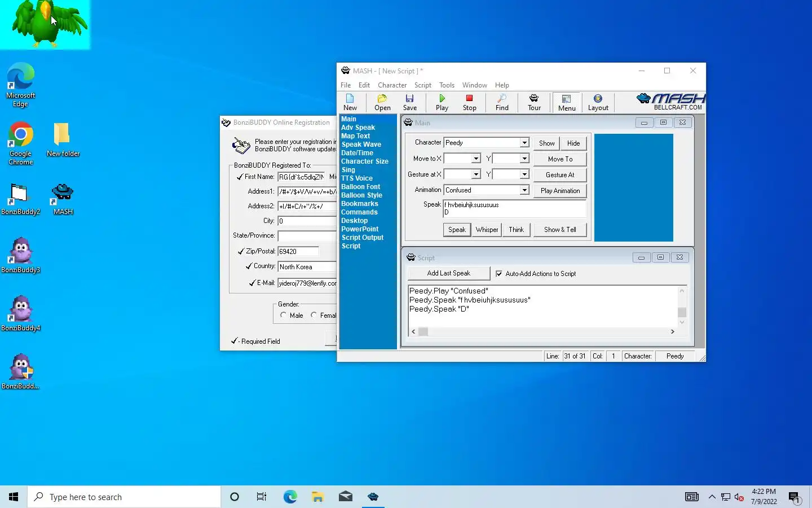Click the Layout toolbar icon

pyautogui.click(x=598, y=103)
